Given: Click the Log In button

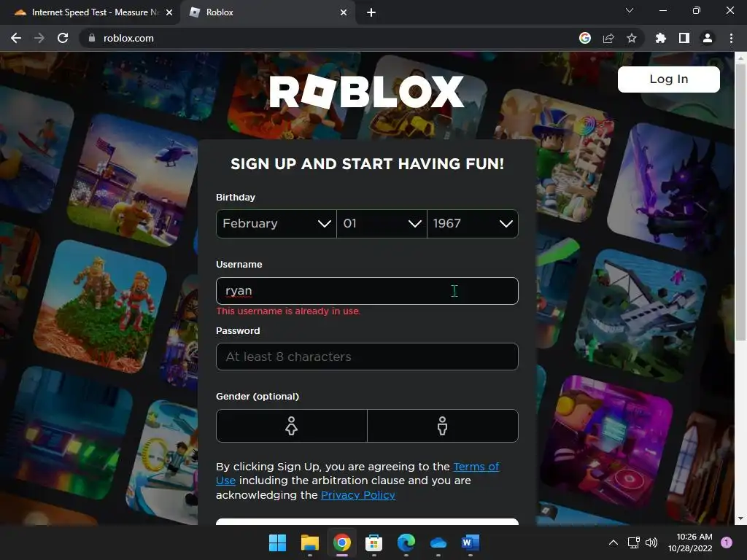Looking at the screenshot, I should tap(669, 79).
